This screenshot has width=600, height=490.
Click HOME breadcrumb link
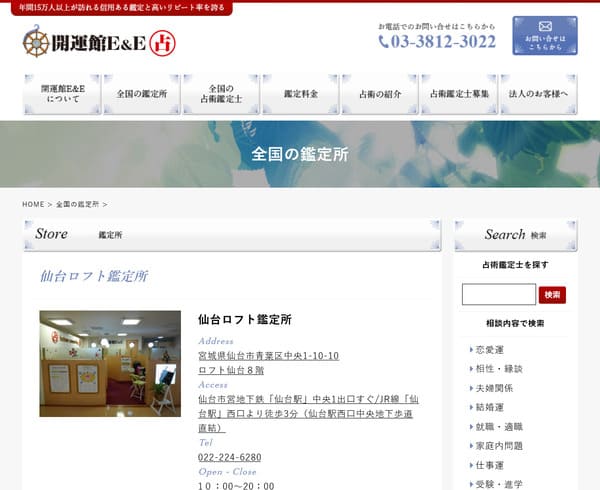(x=34, y=204)
